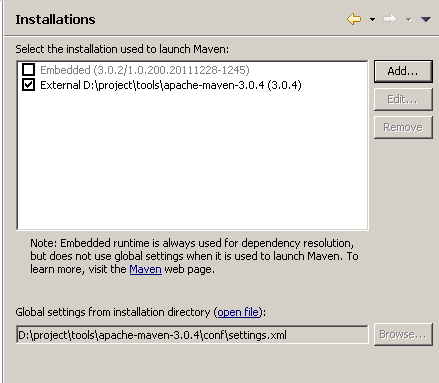Click the Browse... button
The image size is (439, 383).
pyautogui.click(x=403, y=334)
